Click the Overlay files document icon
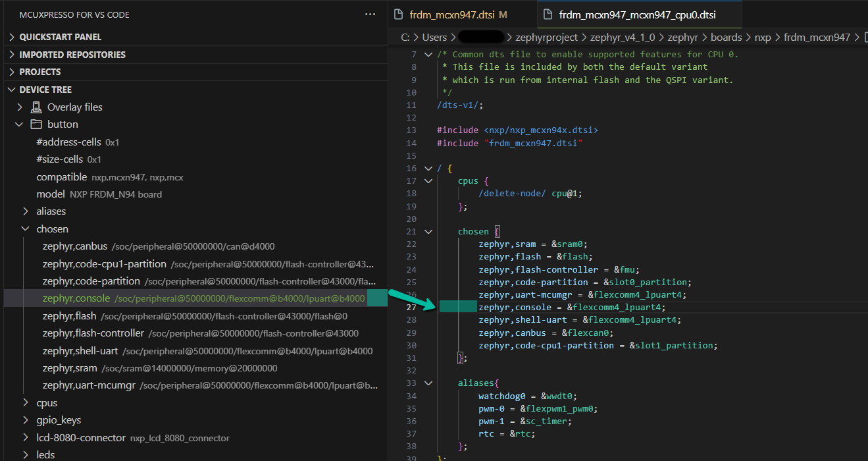Image resolution: width=868 pixels, height=461 pixels. point(36,107)
